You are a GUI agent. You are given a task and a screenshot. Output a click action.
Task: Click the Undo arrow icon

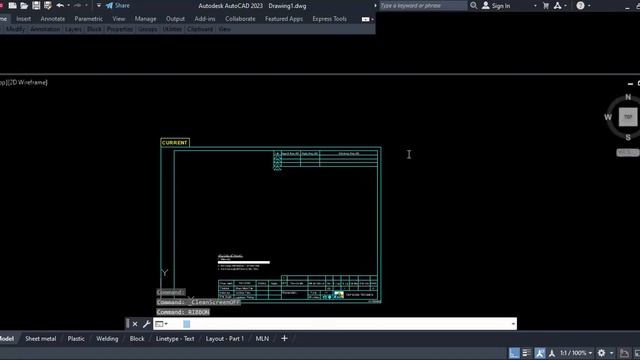tap(60, 6)
